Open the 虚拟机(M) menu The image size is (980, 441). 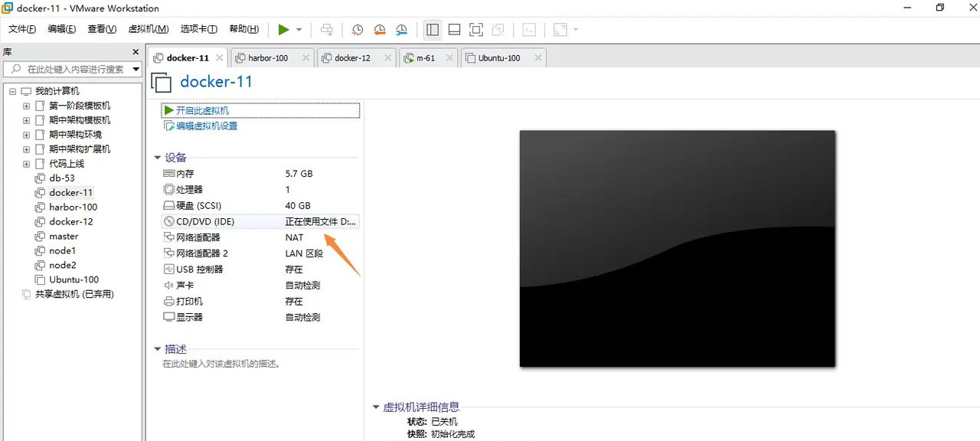[149, 29]
